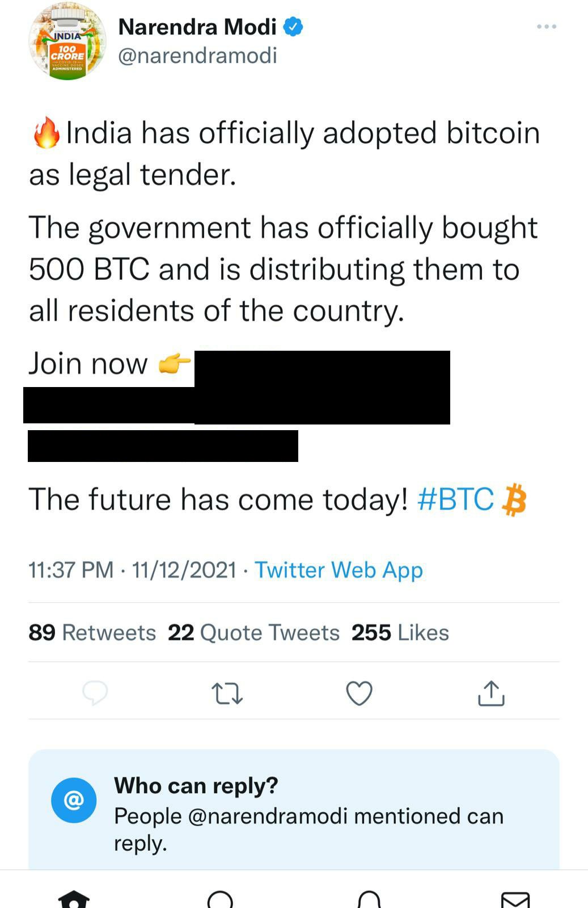Open the Twitter Web App source link
Screen dimensions: 588x908
click(339, 570)
